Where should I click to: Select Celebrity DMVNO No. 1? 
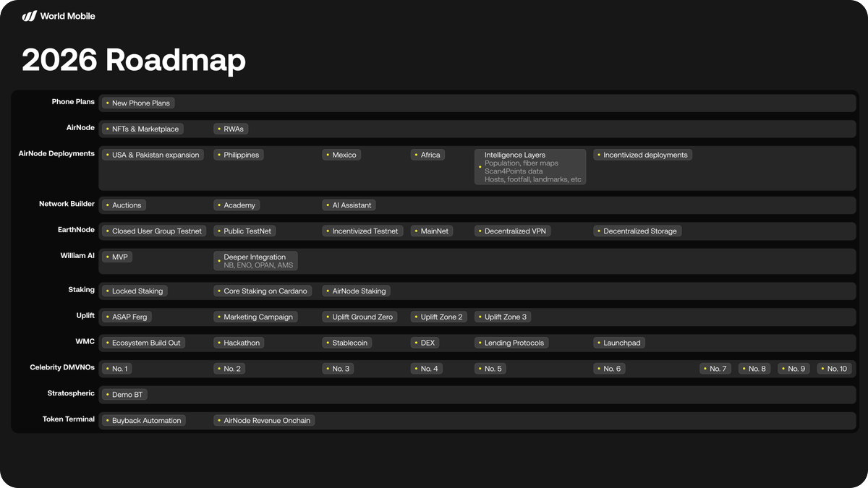(116, 369)
